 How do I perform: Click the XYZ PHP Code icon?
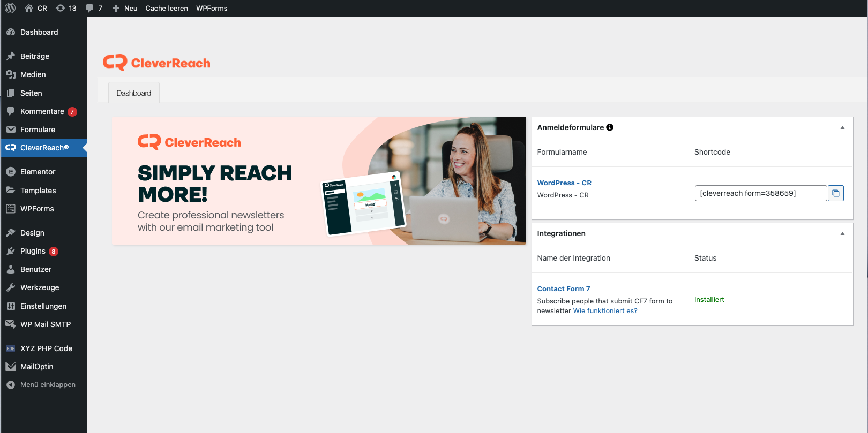coord(11,348)
